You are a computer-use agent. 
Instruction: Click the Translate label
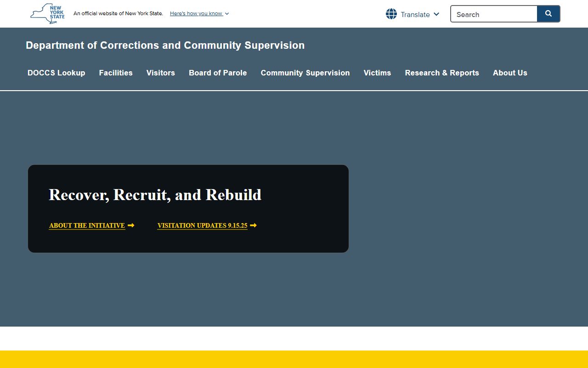coord(415,14)
